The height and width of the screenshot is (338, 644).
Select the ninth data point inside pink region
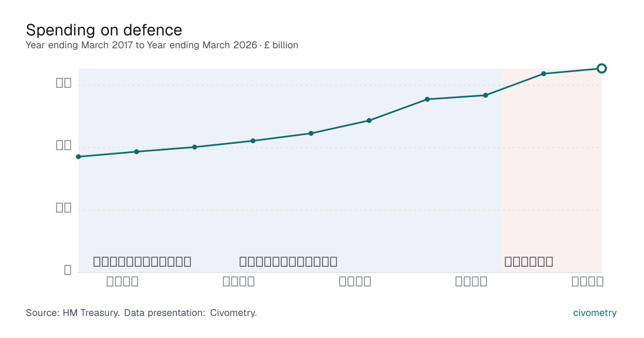point(544,74)
